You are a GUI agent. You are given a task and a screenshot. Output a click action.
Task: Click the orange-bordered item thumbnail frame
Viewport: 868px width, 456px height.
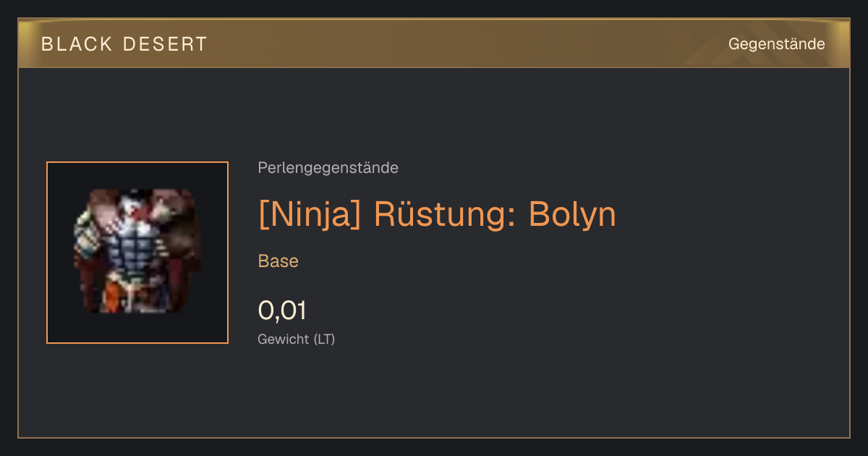pyautogui.click(x=137, y=253)
